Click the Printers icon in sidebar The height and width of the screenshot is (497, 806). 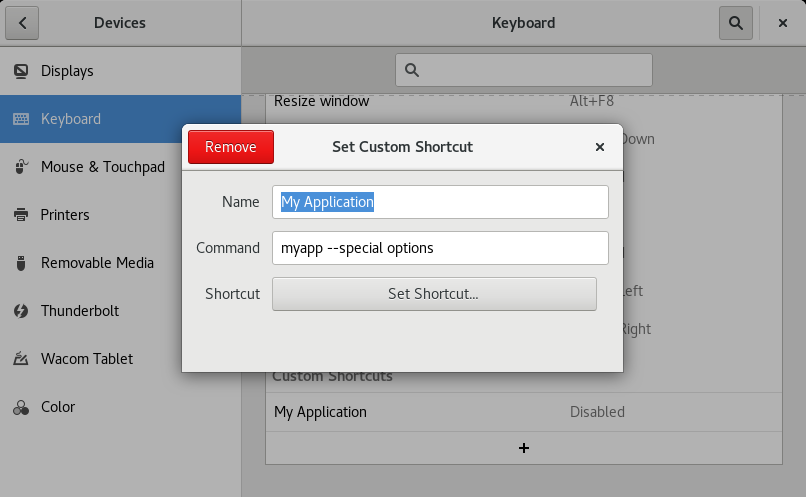coord(21,215)
